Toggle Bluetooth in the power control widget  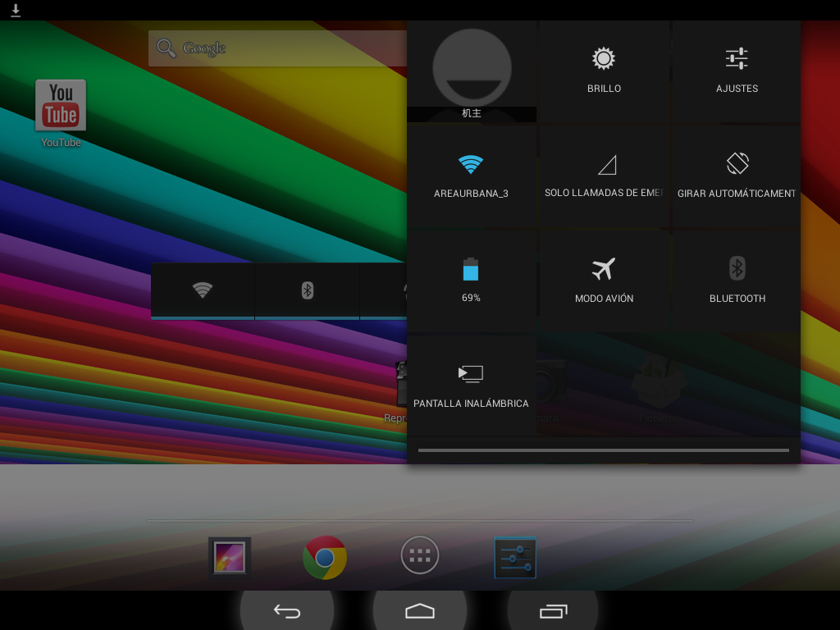pyautogui.click(x=308, y=290)
